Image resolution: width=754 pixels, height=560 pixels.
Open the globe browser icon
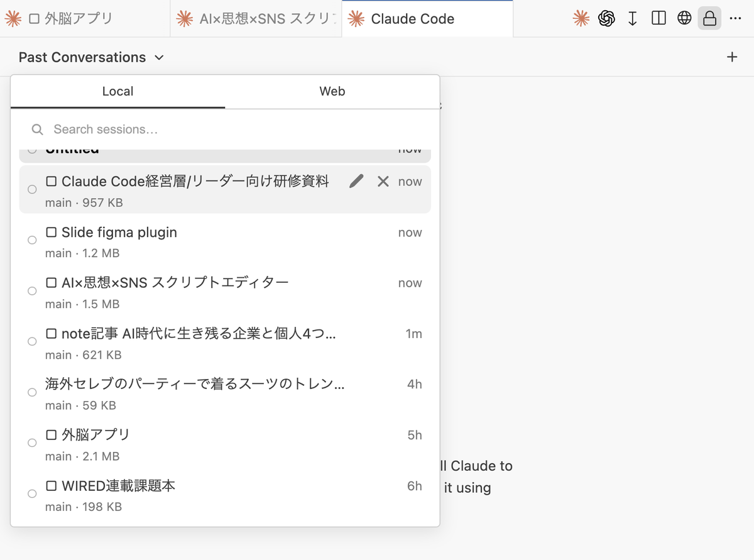(684, 19)
